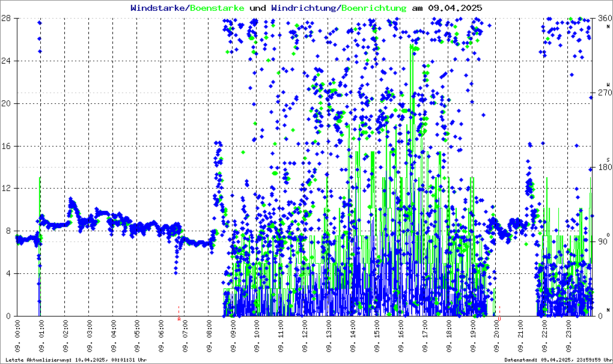Click time axis label '09. 08:00'
This screenshot has width=613, height=364.
tap(209, 336)
